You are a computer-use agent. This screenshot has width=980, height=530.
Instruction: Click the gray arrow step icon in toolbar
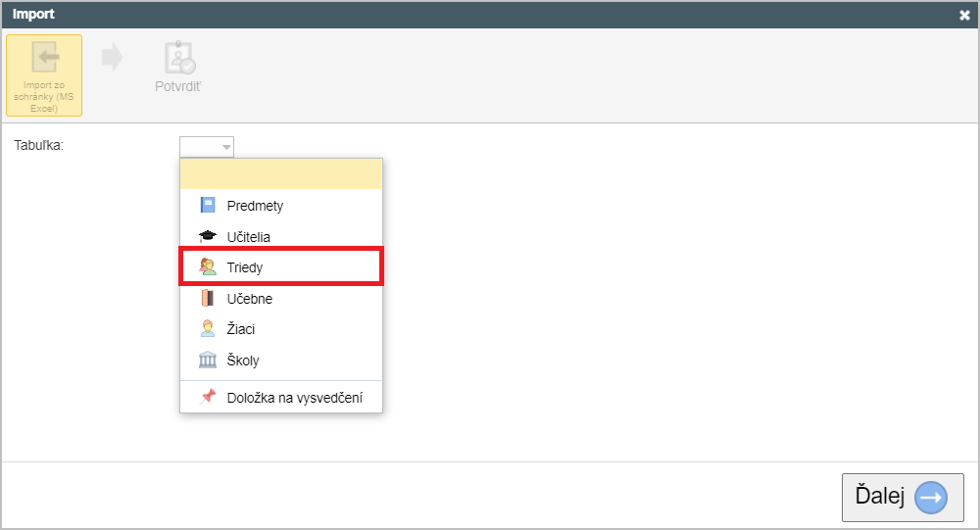click(113, 58)
